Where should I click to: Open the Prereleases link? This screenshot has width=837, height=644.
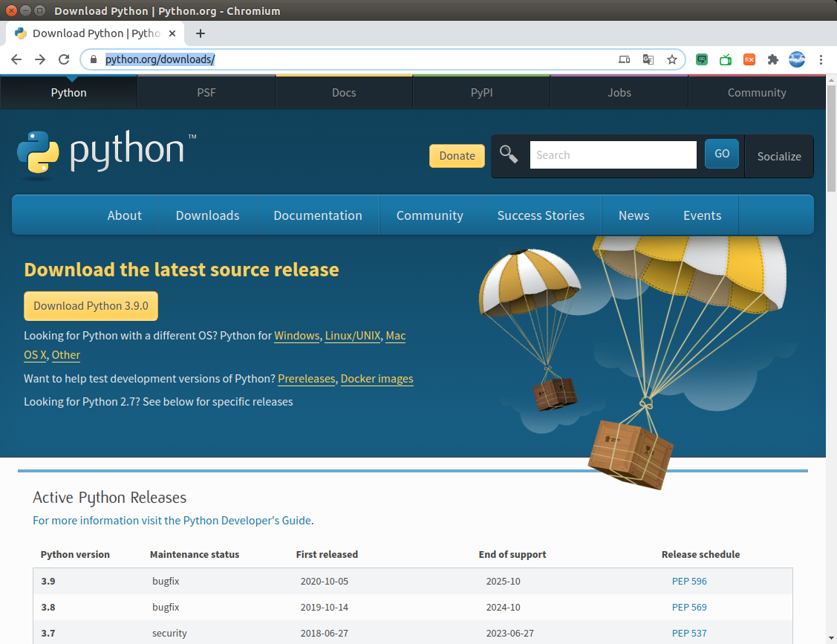[307, 379]
